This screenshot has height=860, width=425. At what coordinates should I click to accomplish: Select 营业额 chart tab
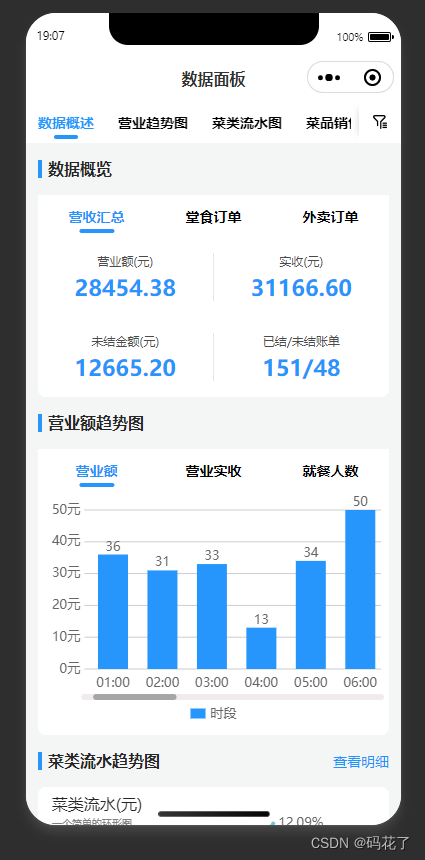[97, 471]
